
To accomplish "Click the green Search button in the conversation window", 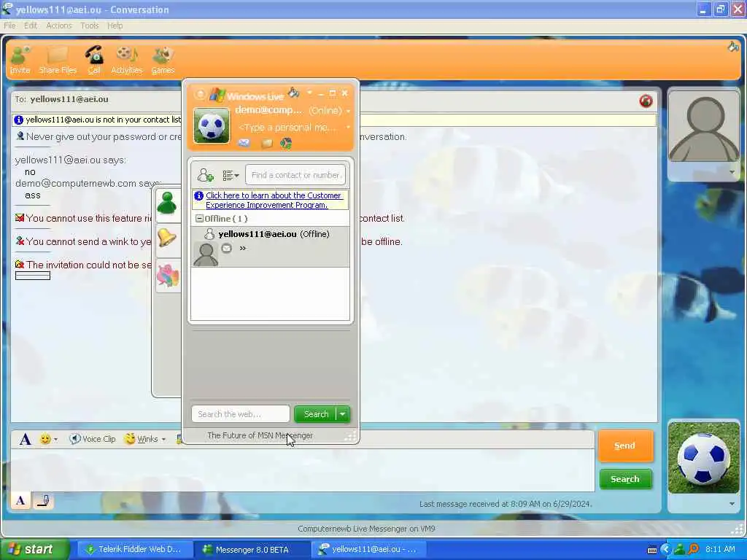I will [625, 479].
